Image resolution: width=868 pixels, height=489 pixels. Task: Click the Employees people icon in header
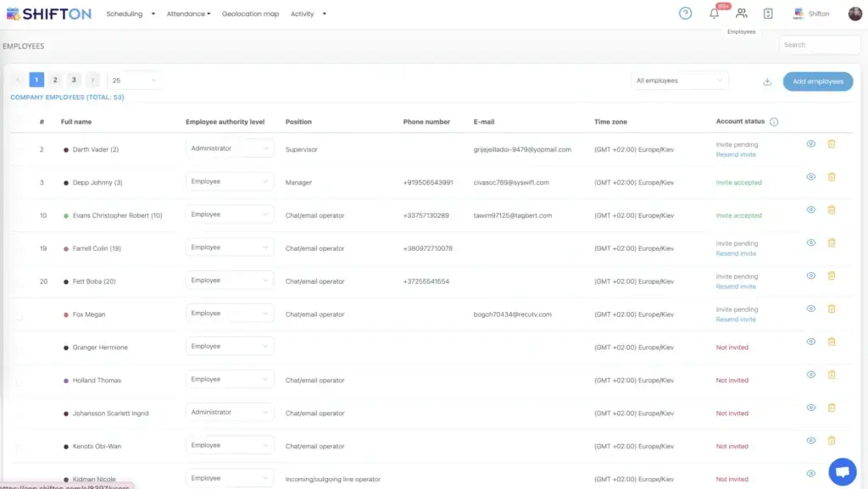742,14
